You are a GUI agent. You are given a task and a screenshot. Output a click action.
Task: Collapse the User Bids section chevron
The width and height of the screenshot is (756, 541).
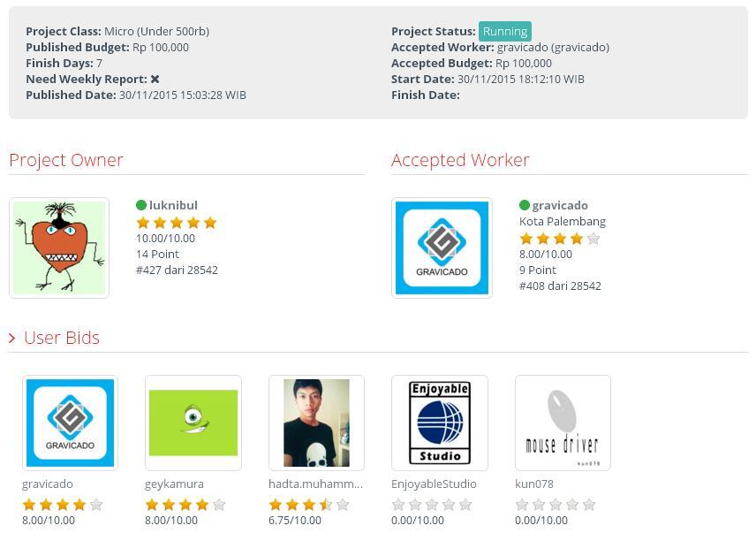(x=12, y=338)
